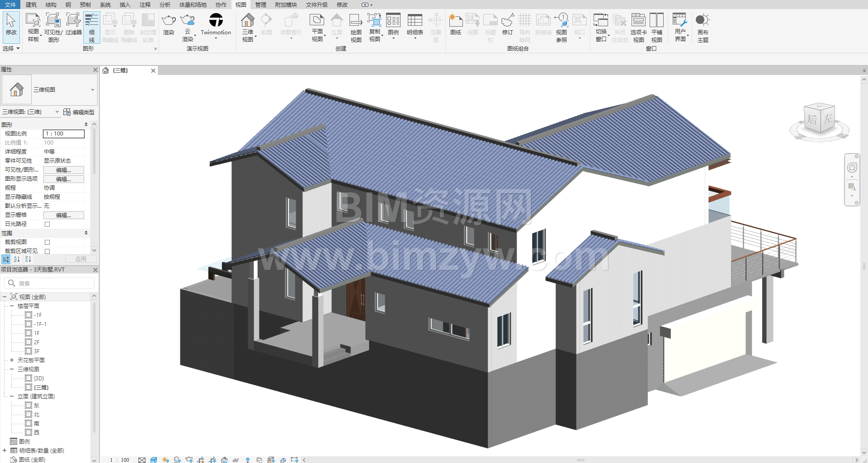
Task: Open the 管理 ribbon tab
Action: [x=261, y=5]
